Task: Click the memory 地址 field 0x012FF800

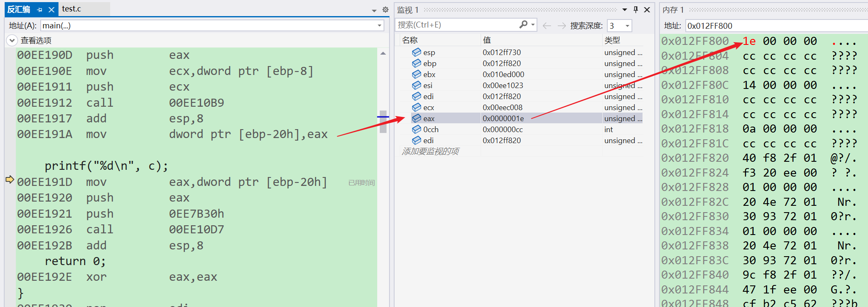Action: (x=776, y=26)
